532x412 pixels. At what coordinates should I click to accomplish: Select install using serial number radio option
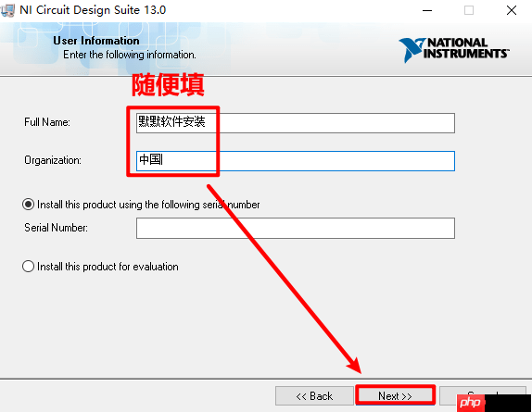point(28,205)
